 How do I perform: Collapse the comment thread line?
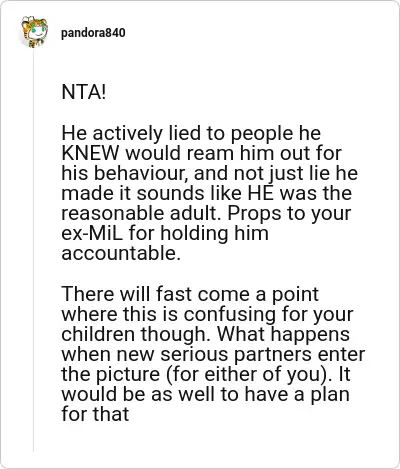click(x=33, y=250)
